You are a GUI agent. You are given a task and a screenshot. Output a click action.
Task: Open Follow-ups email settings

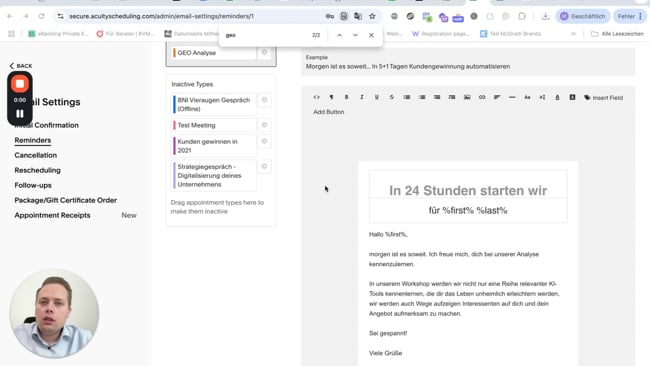(33, 185)
